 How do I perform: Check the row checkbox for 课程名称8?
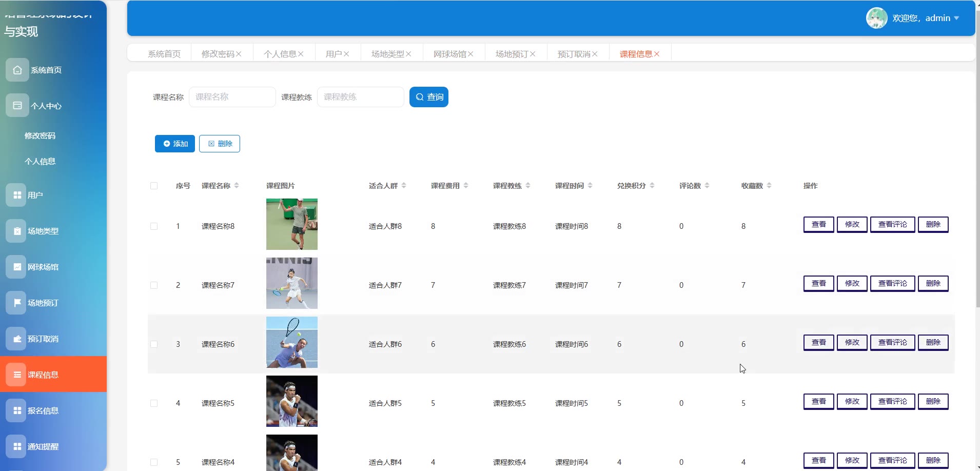(x=154, y=226)
